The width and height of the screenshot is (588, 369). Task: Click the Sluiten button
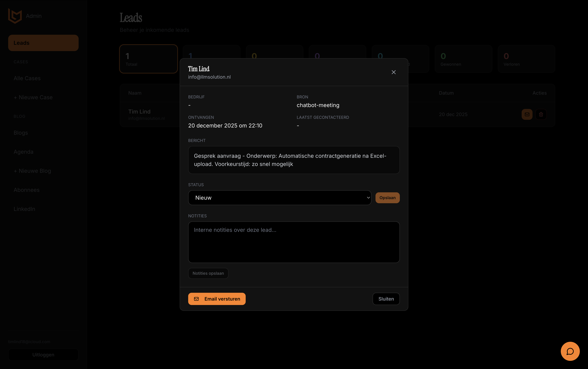tap(386, 299)
